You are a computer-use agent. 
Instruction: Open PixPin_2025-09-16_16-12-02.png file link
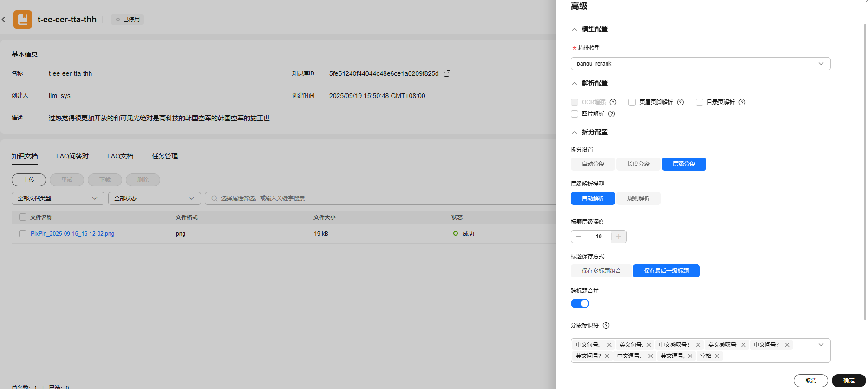[x=72, y=234]
